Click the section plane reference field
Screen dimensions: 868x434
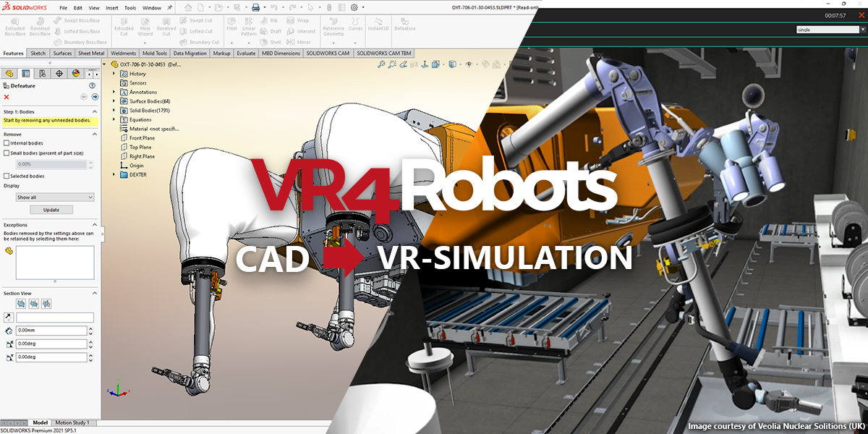(x=55, y=318)
